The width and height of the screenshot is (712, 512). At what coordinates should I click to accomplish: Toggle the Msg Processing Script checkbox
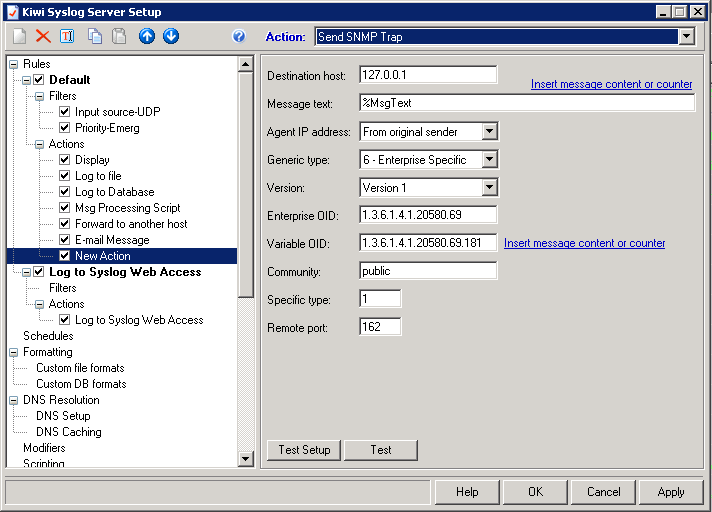point(64,208)
